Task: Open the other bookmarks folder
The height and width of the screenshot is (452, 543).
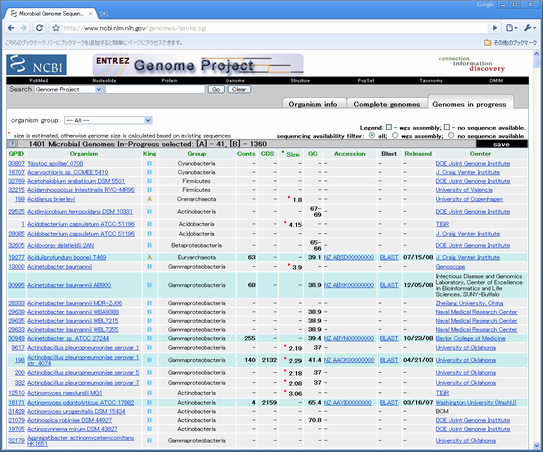Action: point(510,43)
